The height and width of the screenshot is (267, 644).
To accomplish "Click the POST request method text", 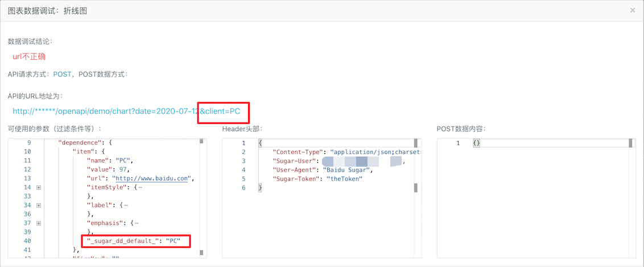I will tap(62, 74).
